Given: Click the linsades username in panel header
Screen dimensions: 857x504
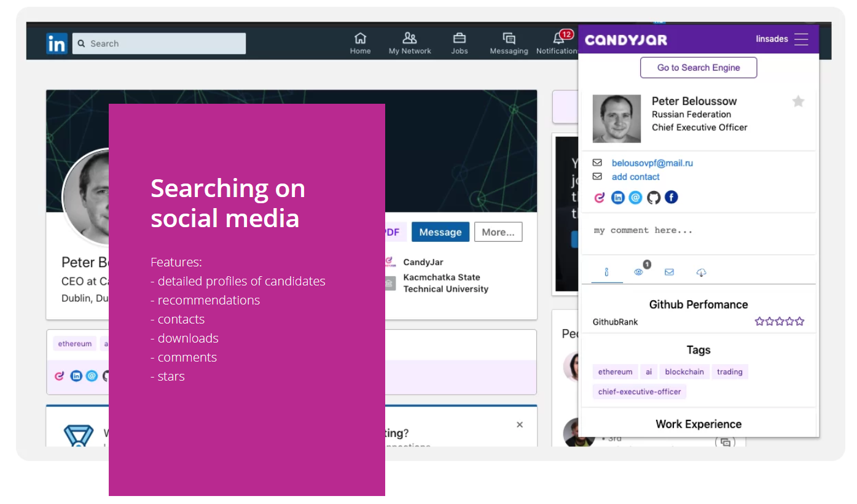Looking at the screenshot, I should [772, 39].
